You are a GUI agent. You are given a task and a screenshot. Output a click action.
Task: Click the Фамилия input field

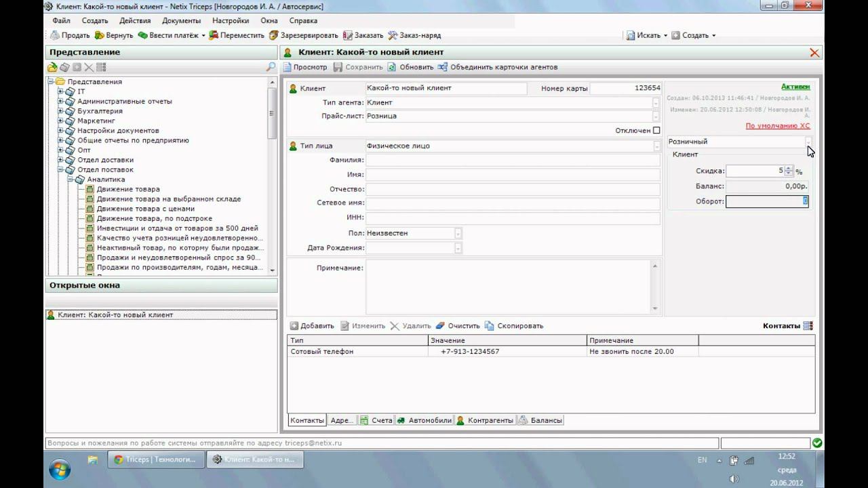513,160
